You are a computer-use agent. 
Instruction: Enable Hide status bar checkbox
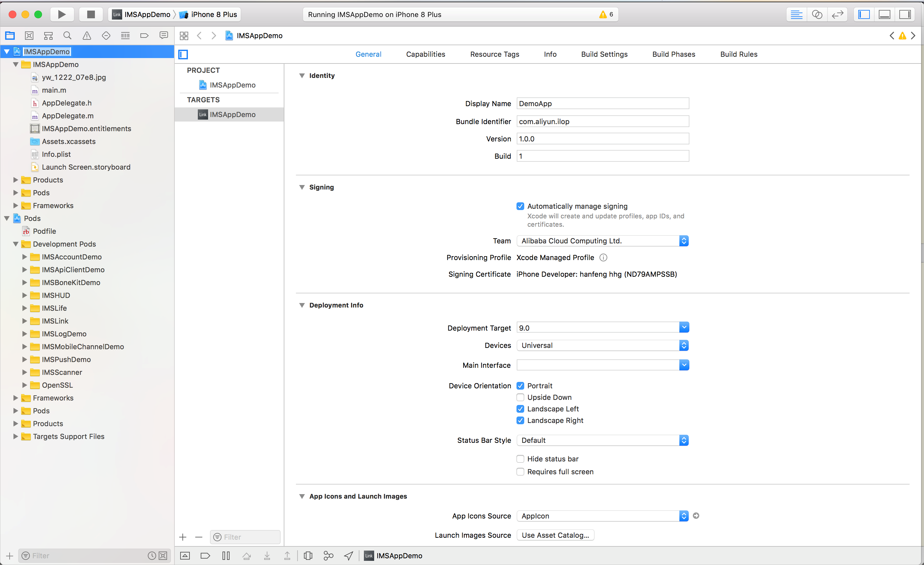[x=520, y=459]
